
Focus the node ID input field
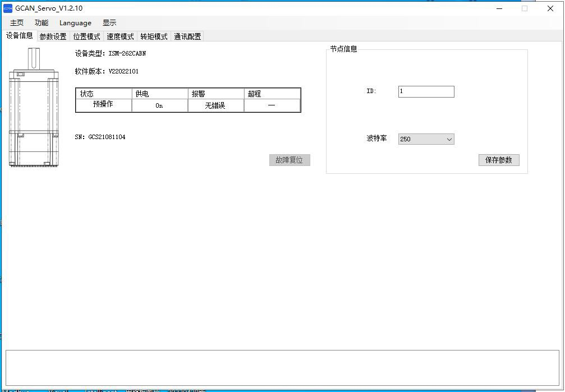(x=426, y=91)
